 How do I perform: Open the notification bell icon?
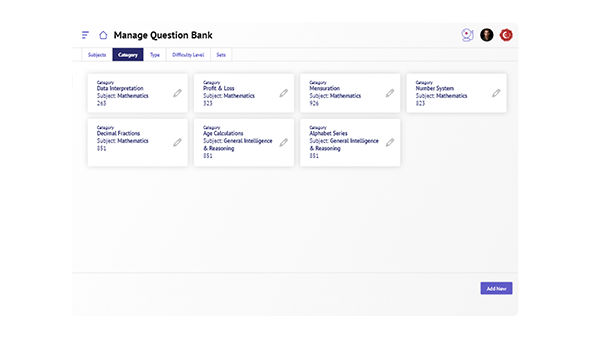tap(467, 35)
